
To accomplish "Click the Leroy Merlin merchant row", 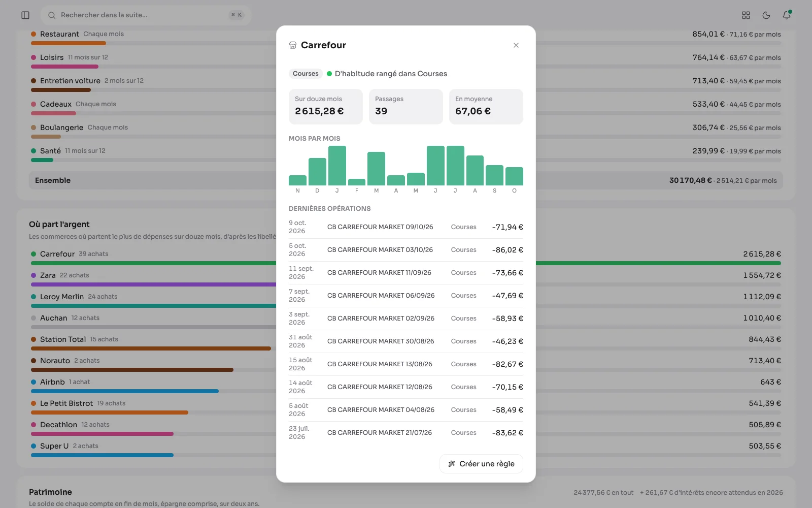I will [406, 300].
